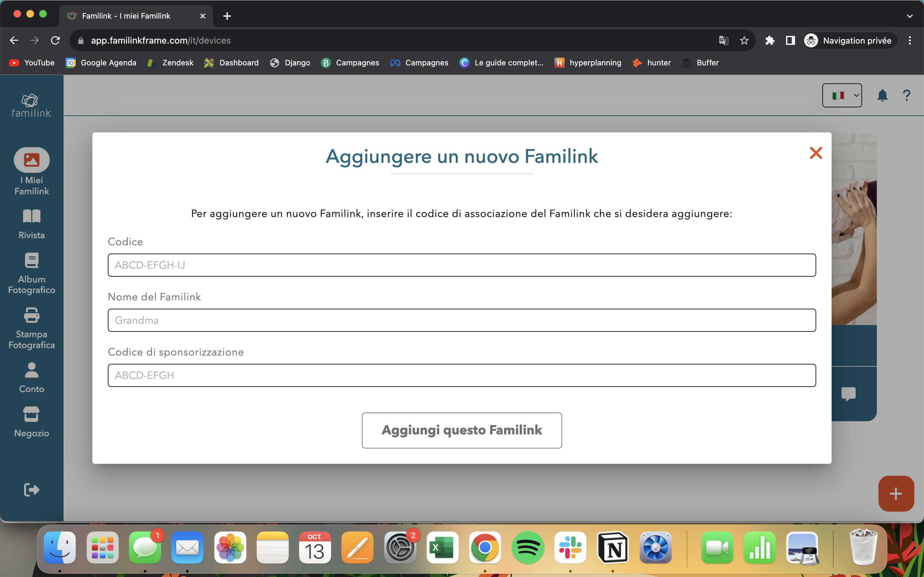Open the Italian language dropdown
Viewport: 924px width, 577px height.
coord(842,95)
